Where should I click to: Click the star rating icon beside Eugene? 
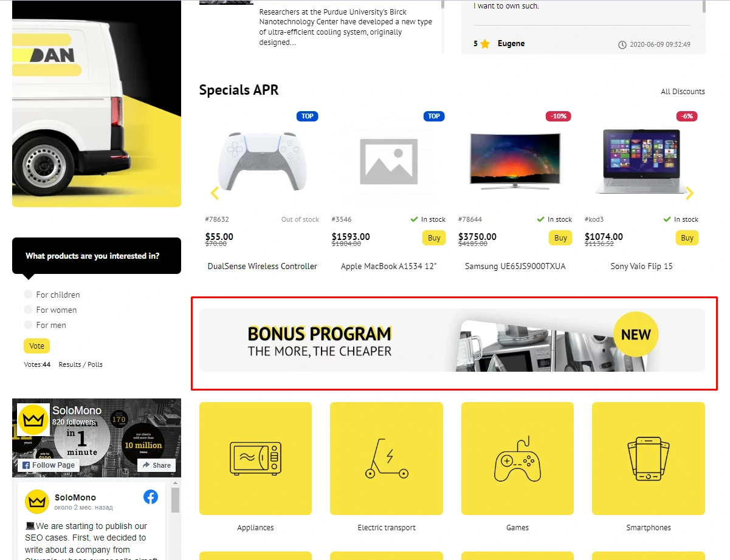[x=485, y=44]
